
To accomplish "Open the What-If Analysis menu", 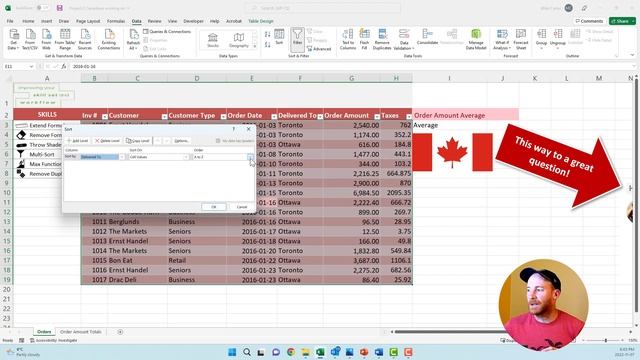I will tap(502, 40).
